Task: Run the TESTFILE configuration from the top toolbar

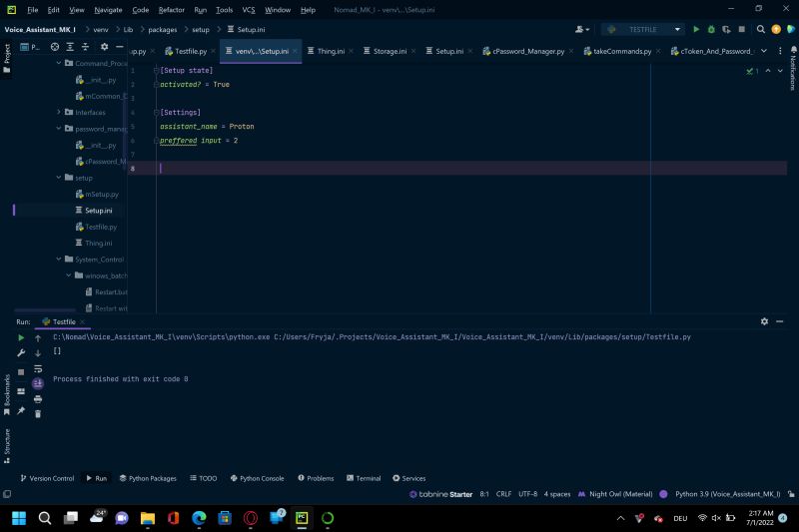Action: (x=696, y=30)
